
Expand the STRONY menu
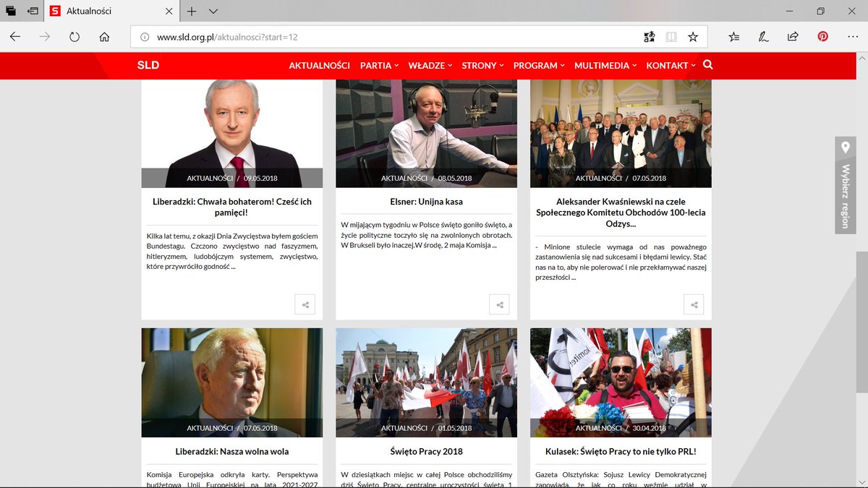point(483,65)
